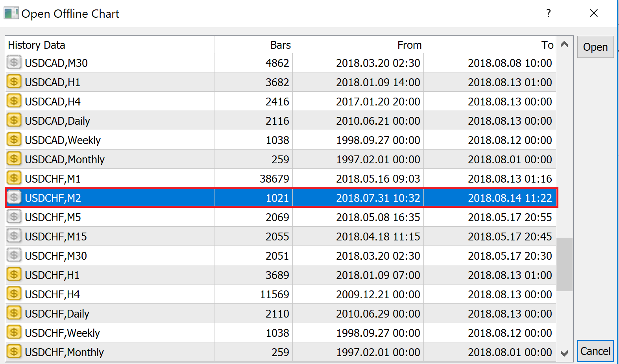619x364 pixels.
Task: Click the From date 2017.01.20 20:00
Action: click(378, 102)
